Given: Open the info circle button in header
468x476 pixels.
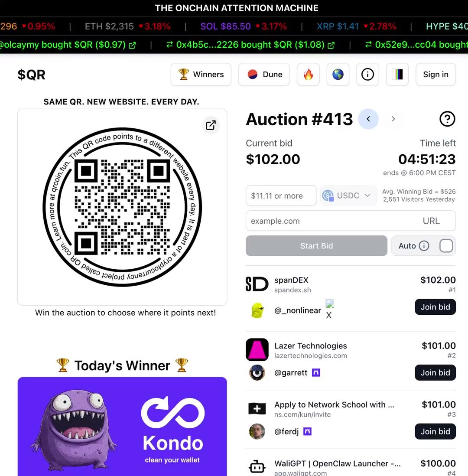Looking at the screenshot, I should [367, 75].
